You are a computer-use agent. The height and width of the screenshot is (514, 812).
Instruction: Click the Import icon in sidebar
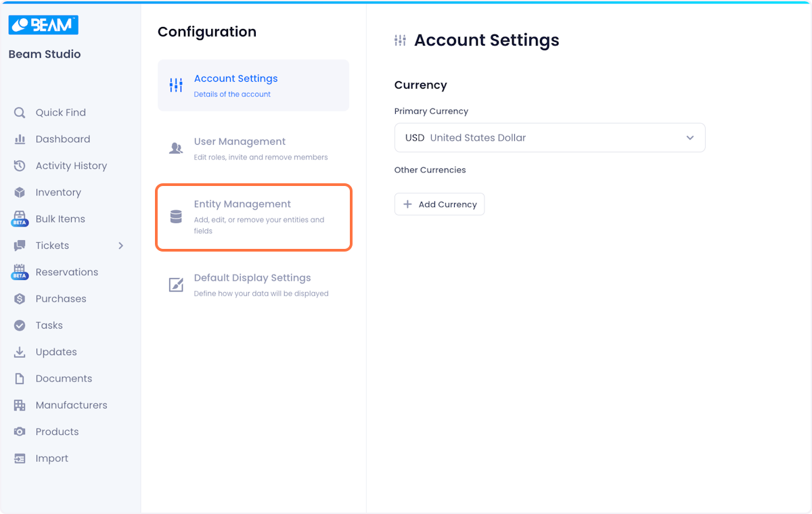20,459
